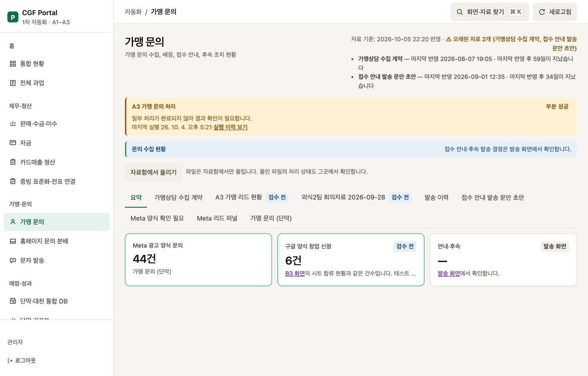
Task: Open 접수 안내 발송 문안 초안 tab
Action: click(x=493, y=197)
